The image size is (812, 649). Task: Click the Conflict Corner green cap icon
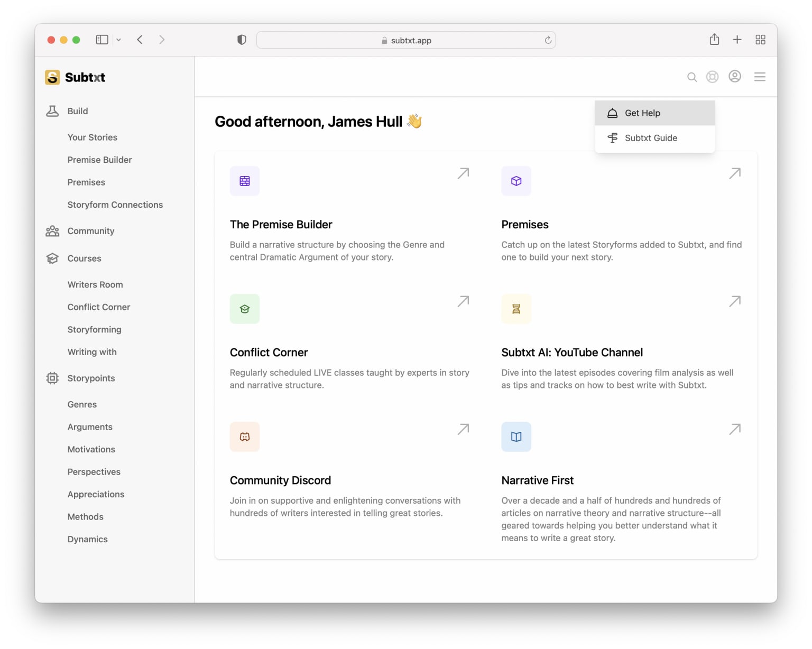pos(245,309)
